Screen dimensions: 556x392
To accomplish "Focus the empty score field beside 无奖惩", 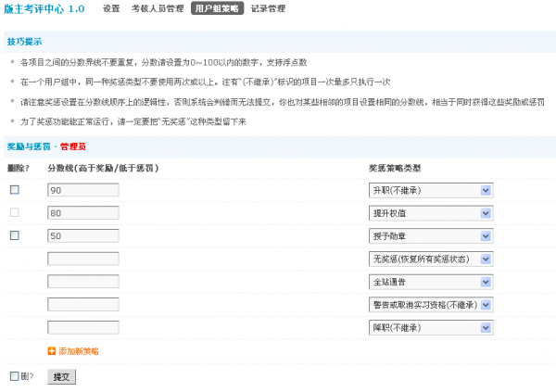I will 83,259.
